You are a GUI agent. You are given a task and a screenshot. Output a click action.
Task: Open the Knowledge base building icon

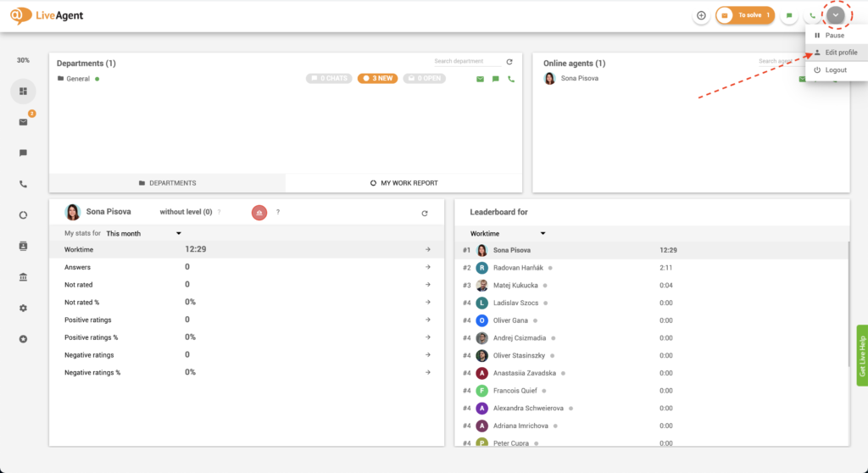tap(23, 277)
